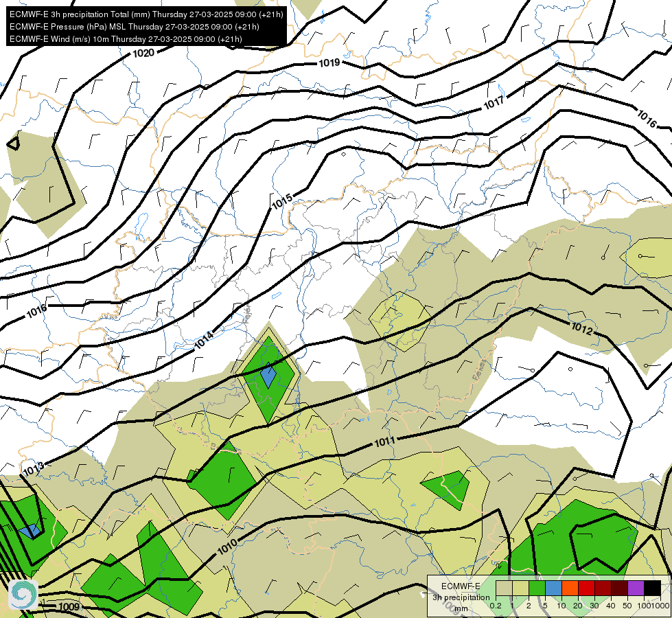Image resolution: width=672 pixels, height=618 pixels.
Task: Select the pale yellow 1–2 mm legend swatch
Action: (x=520, y=588)
